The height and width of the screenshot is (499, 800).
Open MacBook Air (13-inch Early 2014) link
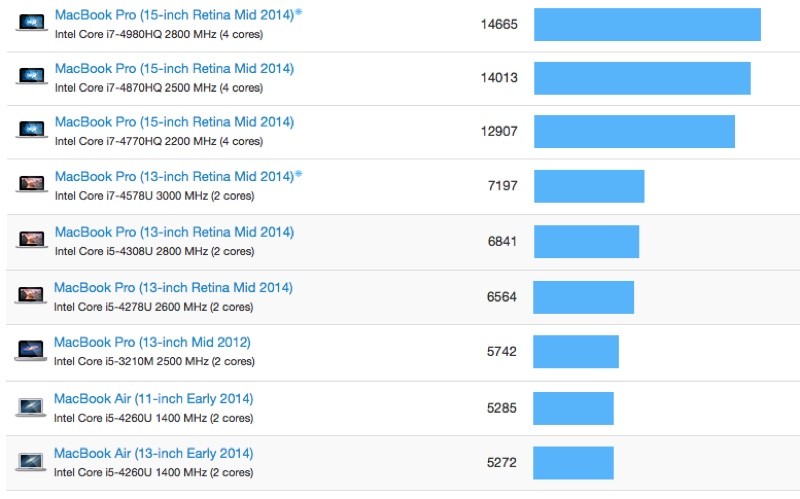tap(154, 454)
